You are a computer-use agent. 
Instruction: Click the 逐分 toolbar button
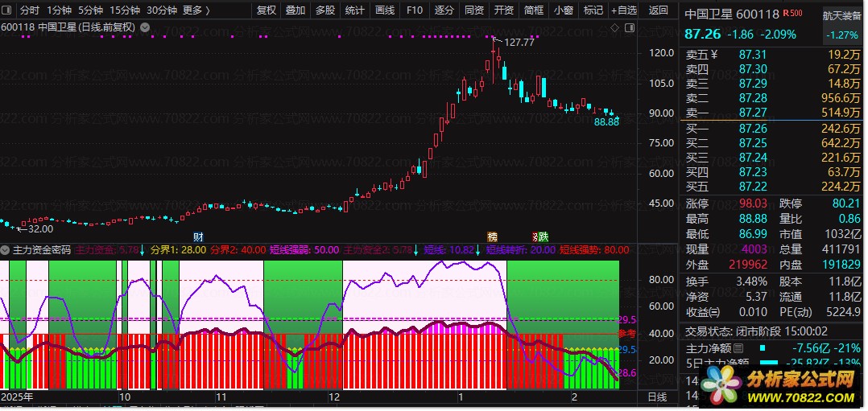pos(444,10)
